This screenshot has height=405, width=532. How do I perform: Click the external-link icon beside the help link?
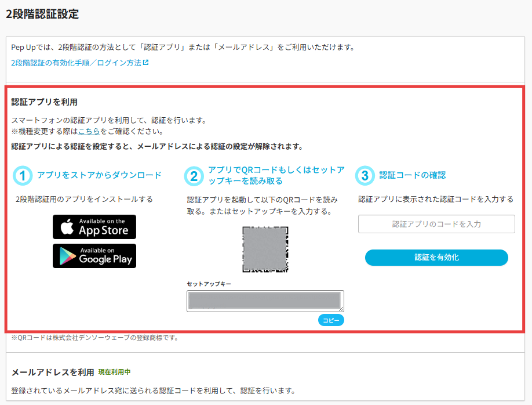coord(146,62)
